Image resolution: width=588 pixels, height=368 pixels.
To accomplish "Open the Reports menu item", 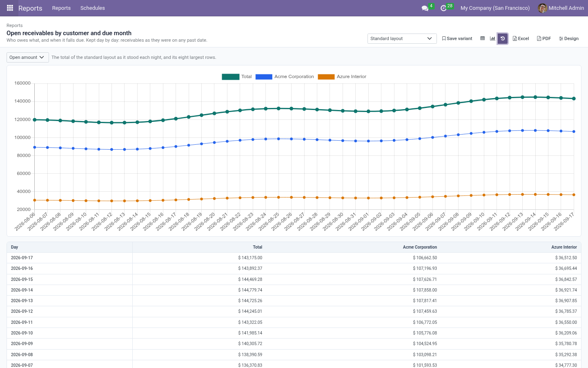I will (x=61, y=8).
